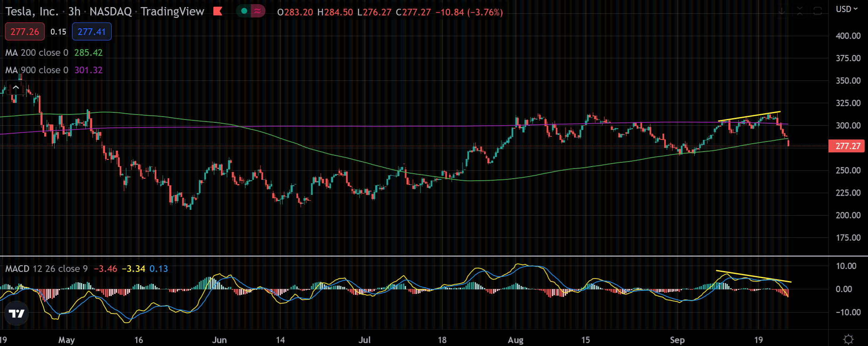Click the maximize pane icon
Viewport: 868px width, 346px height.
pyautogui.click(x=818, y=11)
